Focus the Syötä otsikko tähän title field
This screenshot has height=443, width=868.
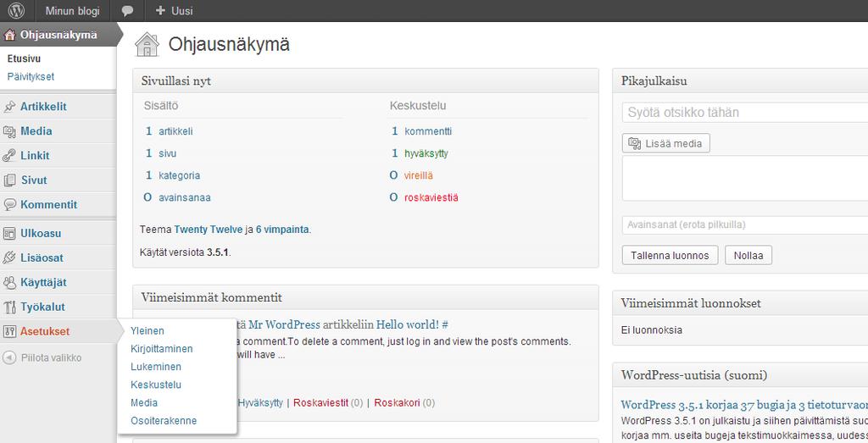point(744,113)
